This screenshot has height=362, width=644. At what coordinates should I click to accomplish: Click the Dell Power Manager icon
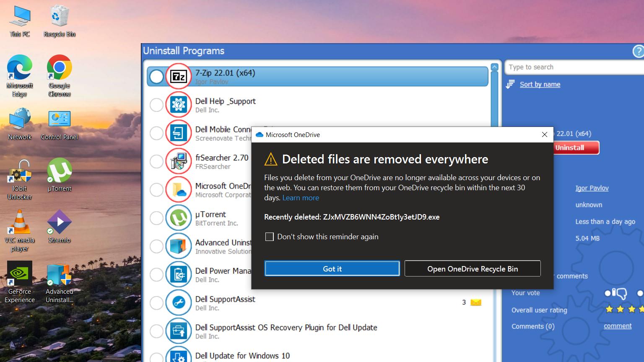coord(179,274)
